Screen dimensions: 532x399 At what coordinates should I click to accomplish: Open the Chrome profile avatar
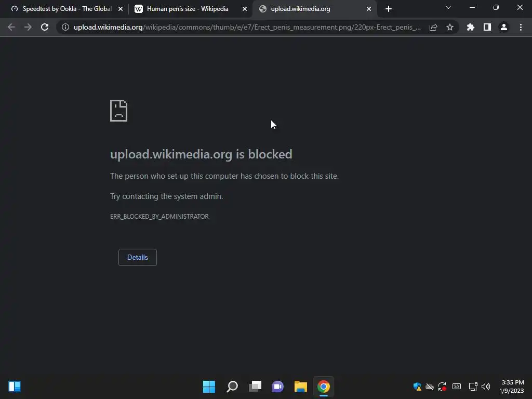(x=504, y=27)
